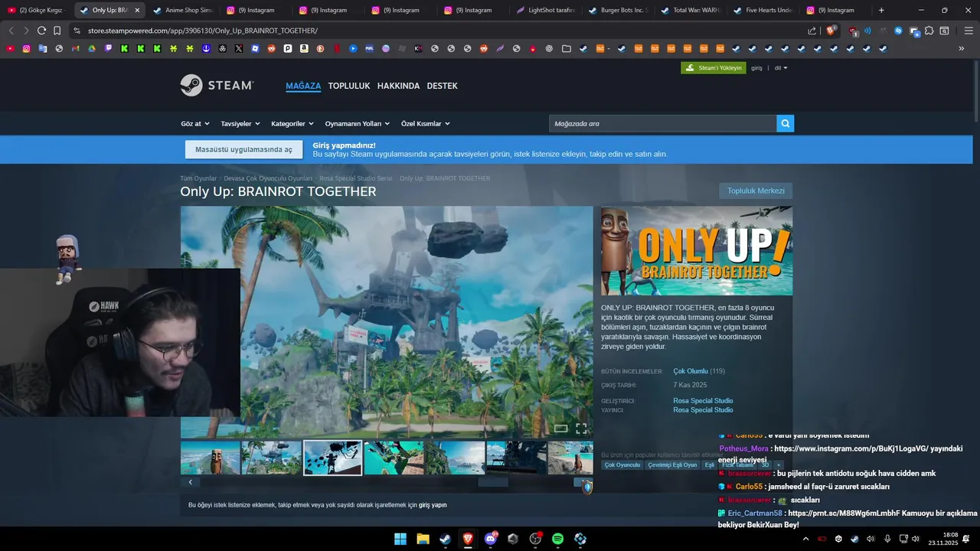This screenshot has width=980, height=551.
Task: Click the giriş login link at the top
Action: [756, 68]
